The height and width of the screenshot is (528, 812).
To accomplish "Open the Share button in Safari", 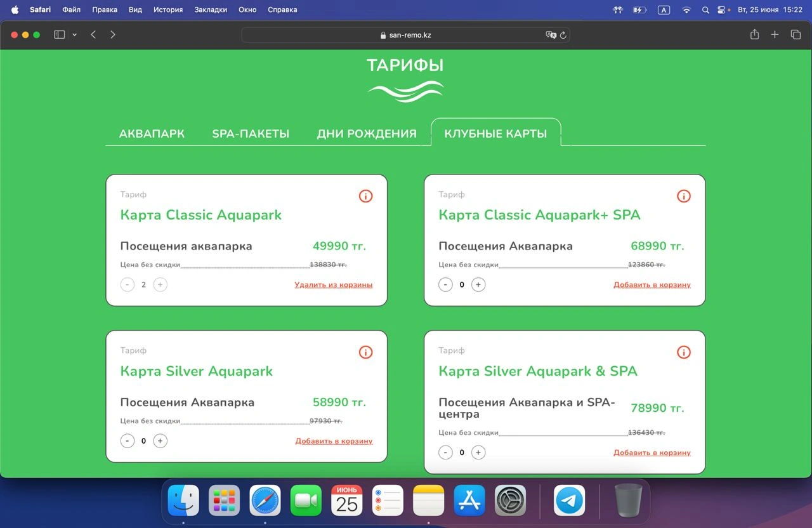I will (754, 35).
